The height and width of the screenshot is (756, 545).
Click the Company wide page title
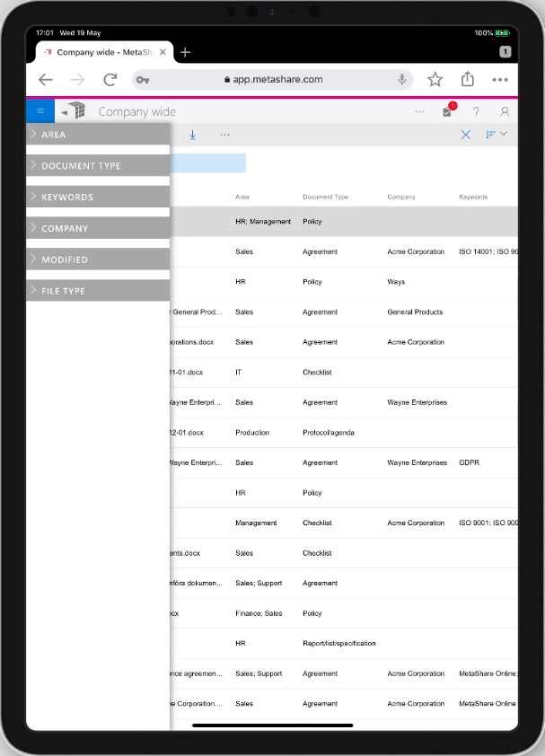tap(137, 112)
